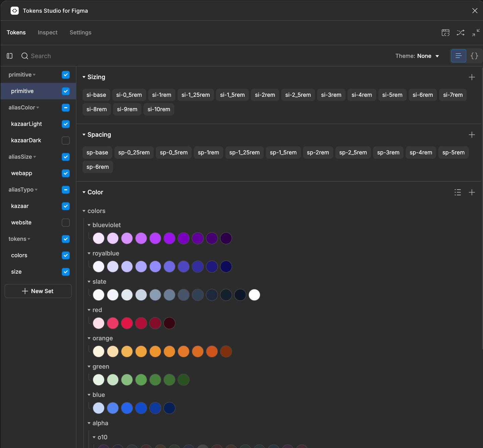The width and height of the screenshot is (483, 448).
Task: Select the si-10rem sizing token
Action: (x=159, y=109)
